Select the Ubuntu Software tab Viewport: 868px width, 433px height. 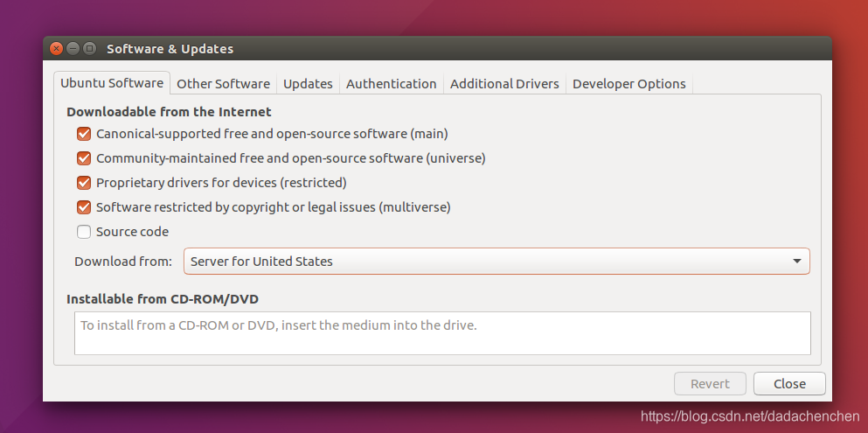(x=112, y=83)
